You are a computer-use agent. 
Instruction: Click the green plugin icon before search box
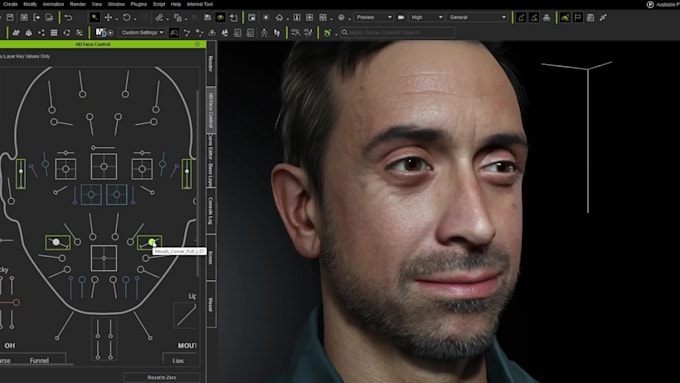click(x=327, y=33)
